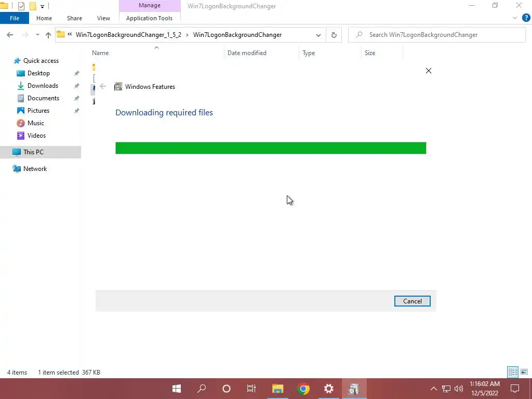This screenshot has width=532, height=399.
Task: Refresh the current folder
Action: click(x=334, y=35)
